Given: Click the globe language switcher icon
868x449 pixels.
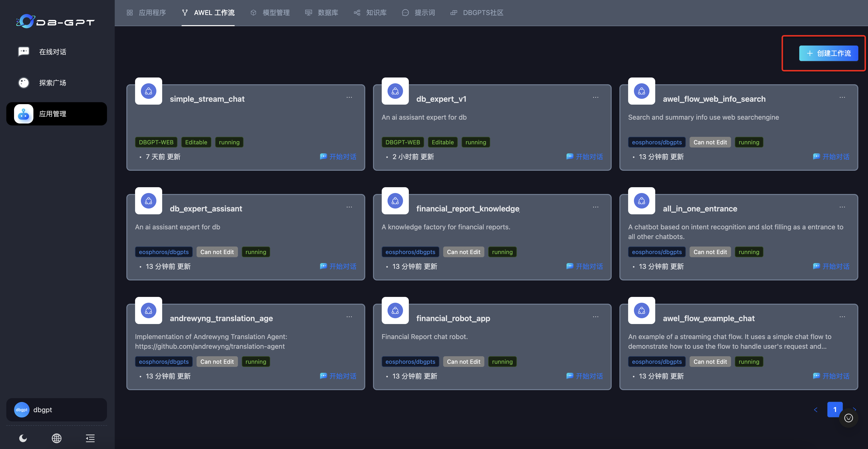Looking at the screenshot, I should tap(57, 438).
